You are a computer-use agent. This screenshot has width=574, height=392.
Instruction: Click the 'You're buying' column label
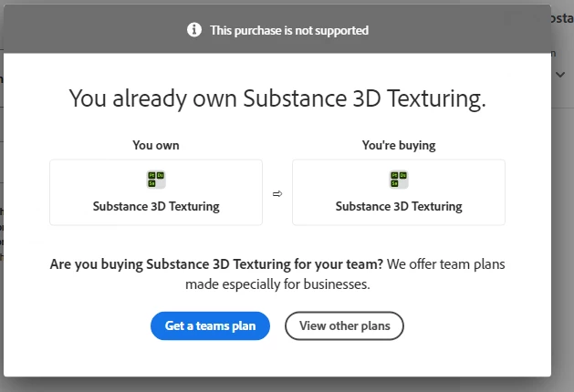coord(399,145)
